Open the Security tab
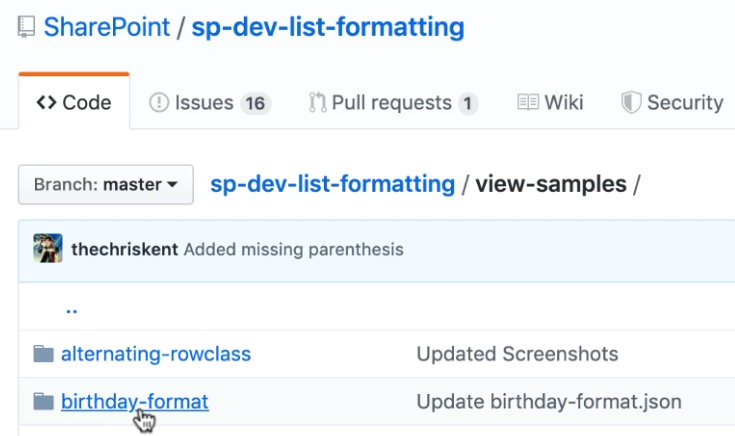The height and width of the screenshot is (436, 735). click(x=672, y=102)
